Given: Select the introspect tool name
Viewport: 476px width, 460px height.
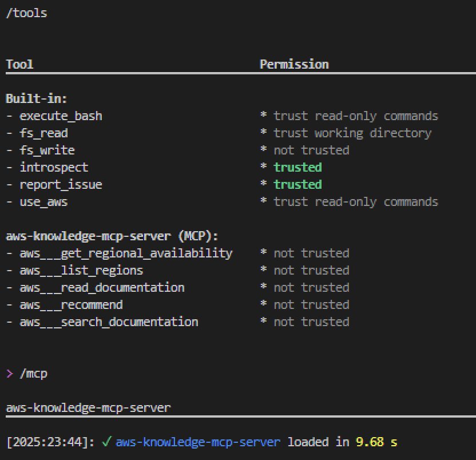Looking at the screenshot, I should tap(54, 168).
